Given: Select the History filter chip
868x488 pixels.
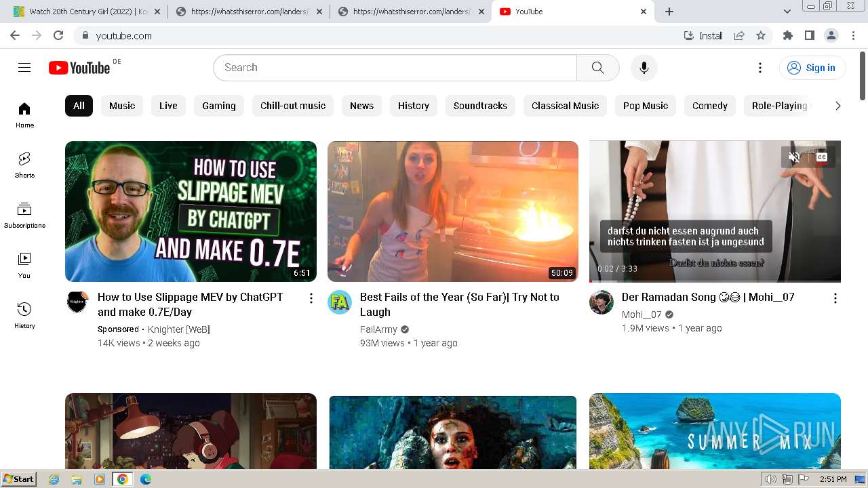Looking at the screenshot, I should click(x=414, y=106).
